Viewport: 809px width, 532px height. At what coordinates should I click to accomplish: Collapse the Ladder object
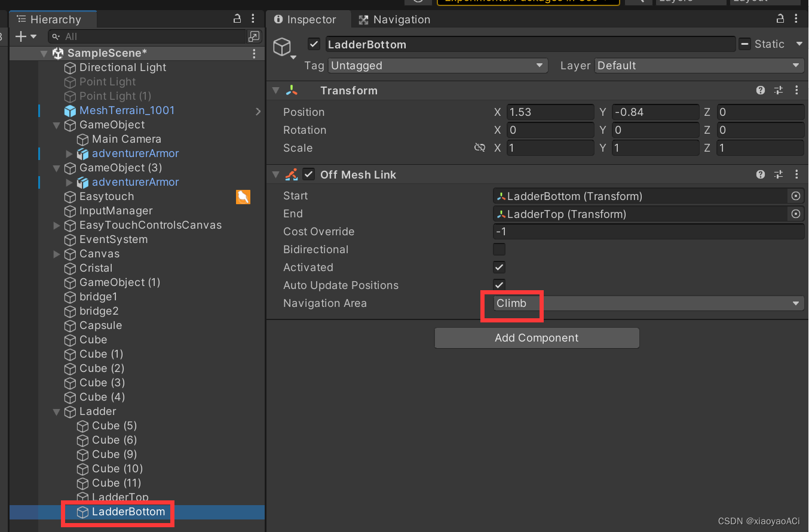[57, 412]
